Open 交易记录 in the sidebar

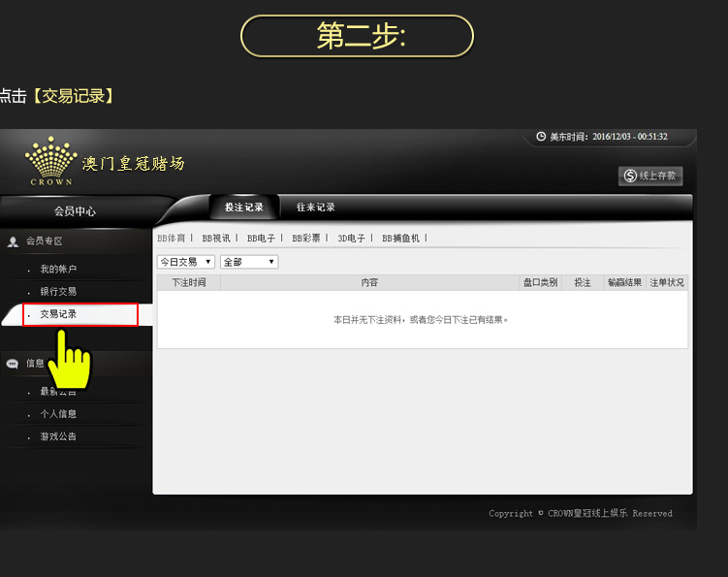[58, 314]
